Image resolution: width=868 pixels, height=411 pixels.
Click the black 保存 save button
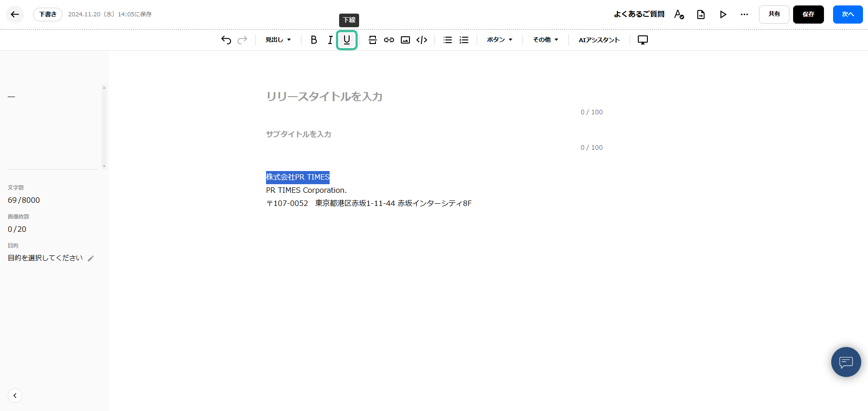[808, 15]
